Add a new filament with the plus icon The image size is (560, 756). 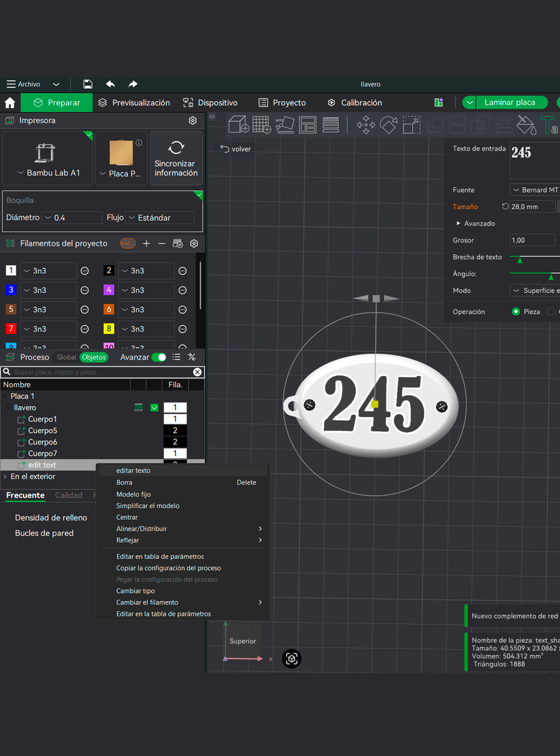(146, 244)
